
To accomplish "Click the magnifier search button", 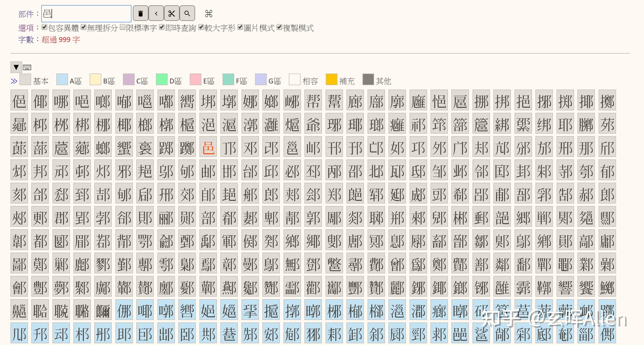I will click(187, 13).
